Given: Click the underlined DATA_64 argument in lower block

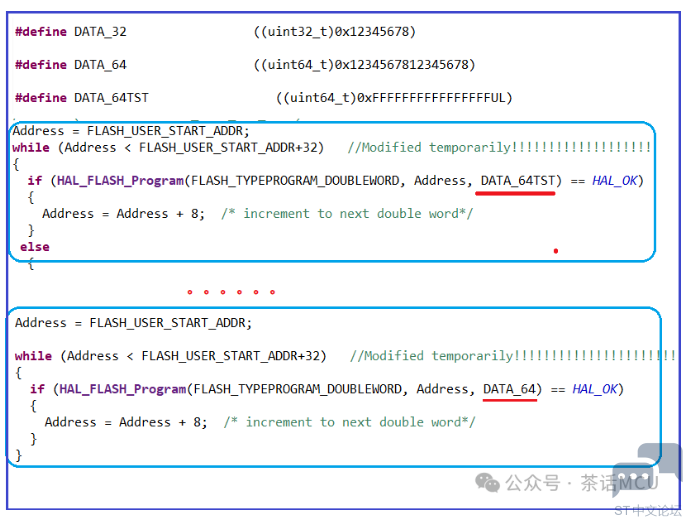Looking at the screenshot, I should click(511, 389).
